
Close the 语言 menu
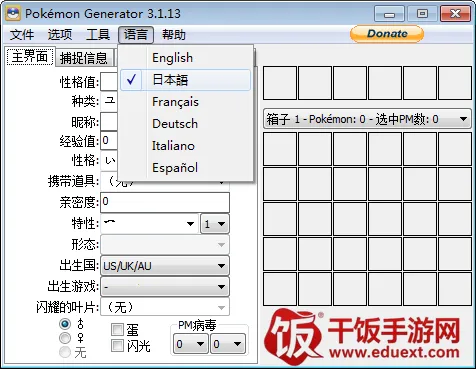136,35
